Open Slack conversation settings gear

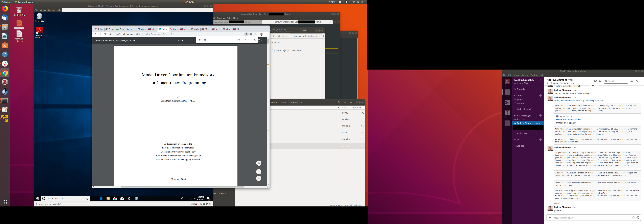tap(600, 81)
